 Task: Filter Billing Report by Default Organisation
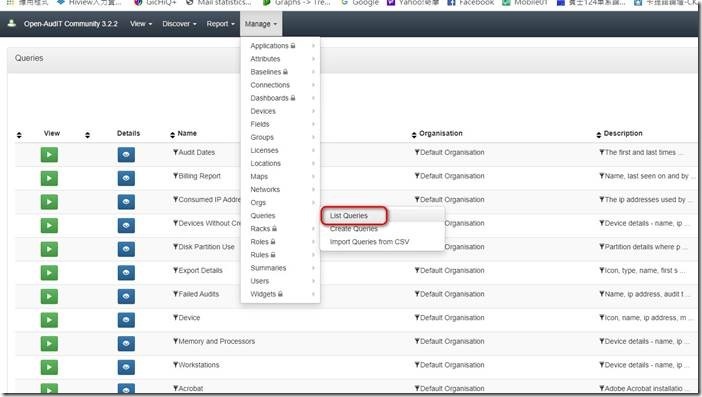pos(417,176)
